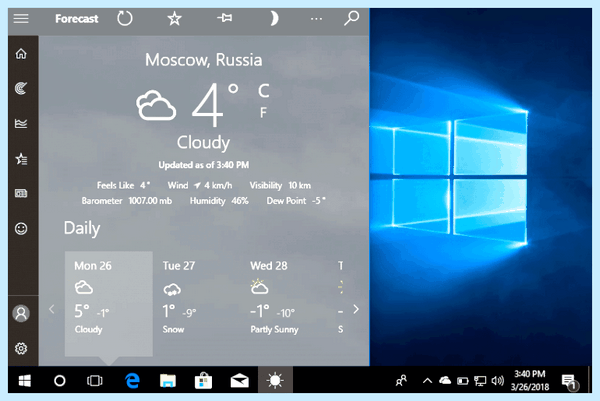Show previous days in the Daily forecast
The width and height of the screenshot is (600, 401).
[x=52, y=309]
